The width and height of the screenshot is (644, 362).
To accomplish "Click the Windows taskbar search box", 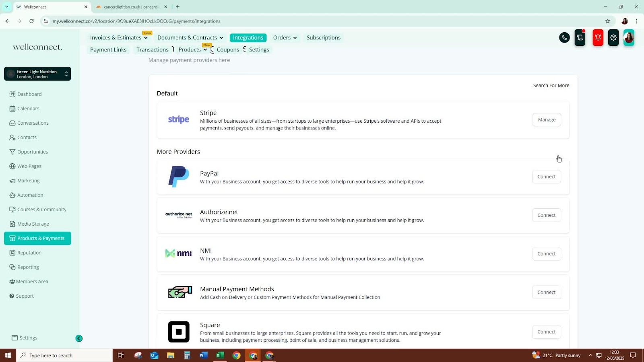I will (64, 355).
